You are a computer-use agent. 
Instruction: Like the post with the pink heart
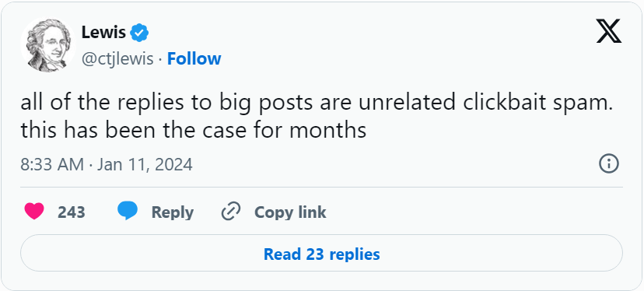[x=34, y=212]
